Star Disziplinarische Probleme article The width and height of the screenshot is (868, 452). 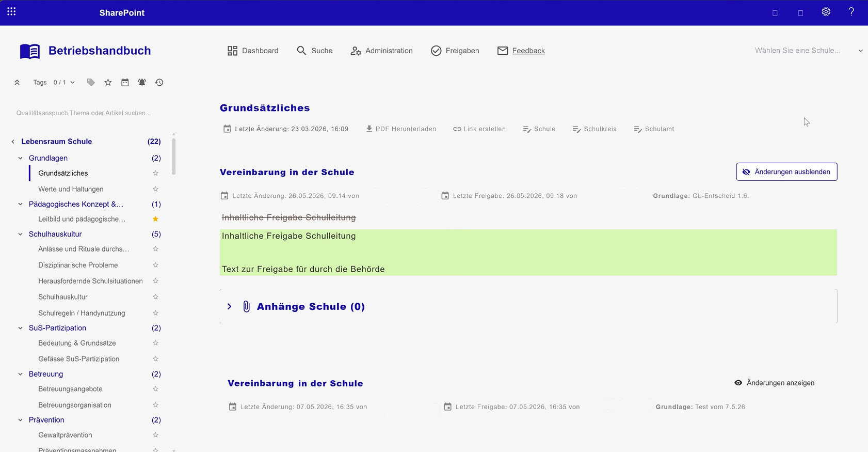click(x=155, y=265)
